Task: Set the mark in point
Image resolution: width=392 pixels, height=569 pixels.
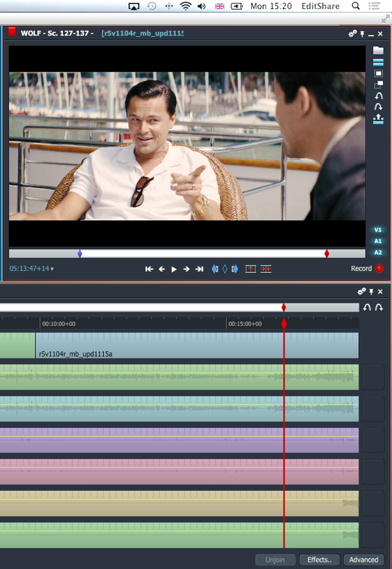Action: 215,269
